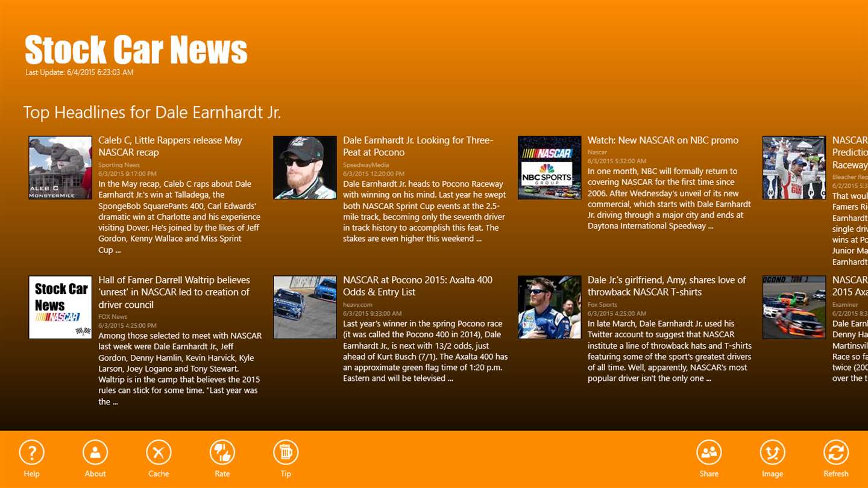Image resolution: width=868 pixels, height=488 pixels.
Task: Open Dale Earnhardt Jr. portrait thumbnail
Action: (x=305, y=167)
